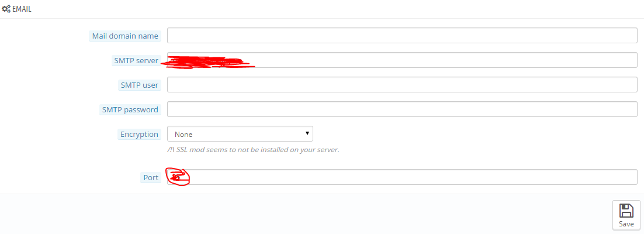Expand the Encryption dropdown arrow
The image size is (644, 234).
[x=307, y=133]
